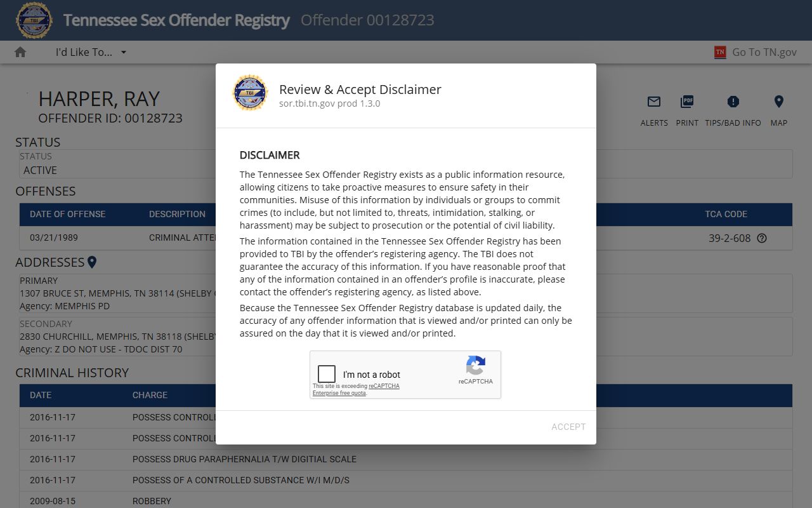Click the "TCA Code" column header

[x=726, y=214]
